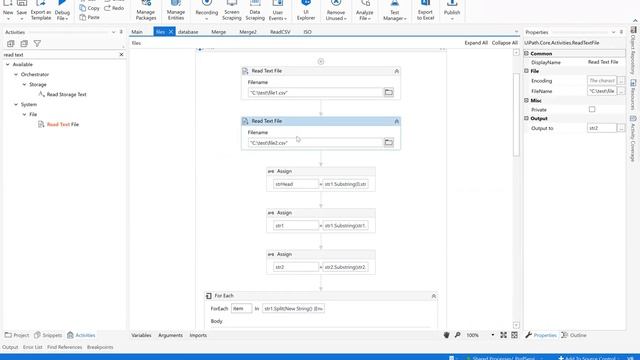Screen dimensions: 640x360
Task: Collapse the For Each activity
Action: tap(433, 296)
